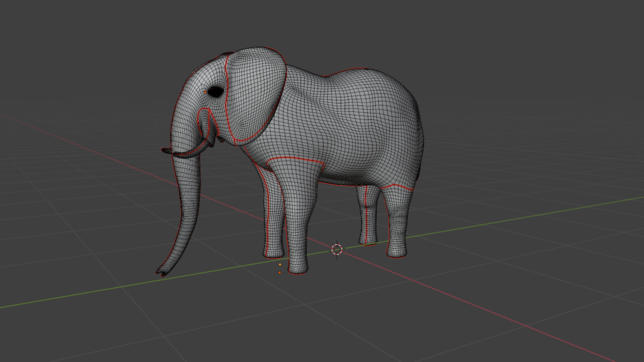Click the upper orange origin dot near front foot
The image size is (644, 362).
tap(280, 264)
